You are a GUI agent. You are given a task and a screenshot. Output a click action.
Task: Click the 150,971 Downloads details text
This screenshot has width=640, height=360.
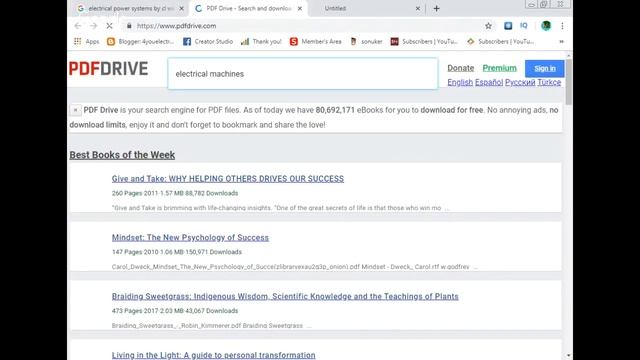tap(177, 252)
